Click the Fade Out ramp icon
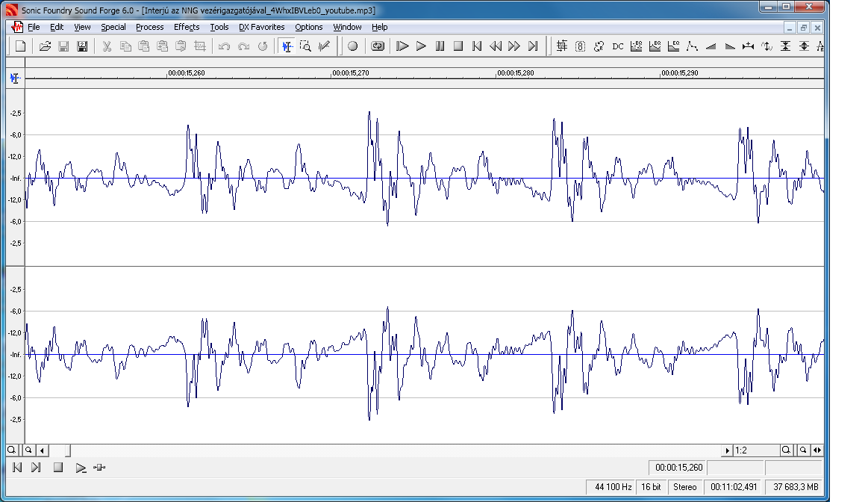This screenshot has width=868, height=502. click(x=730, y=46)
